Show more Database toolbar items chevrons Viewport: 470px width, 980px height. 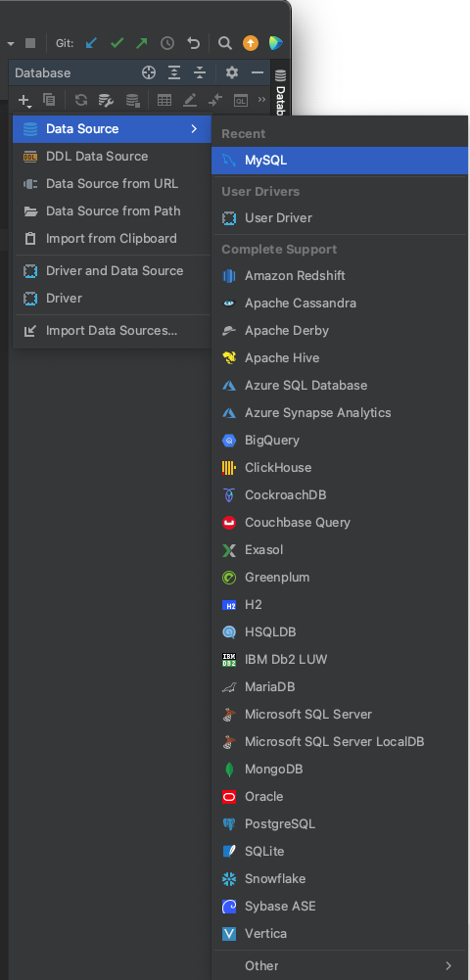[261, 100]
